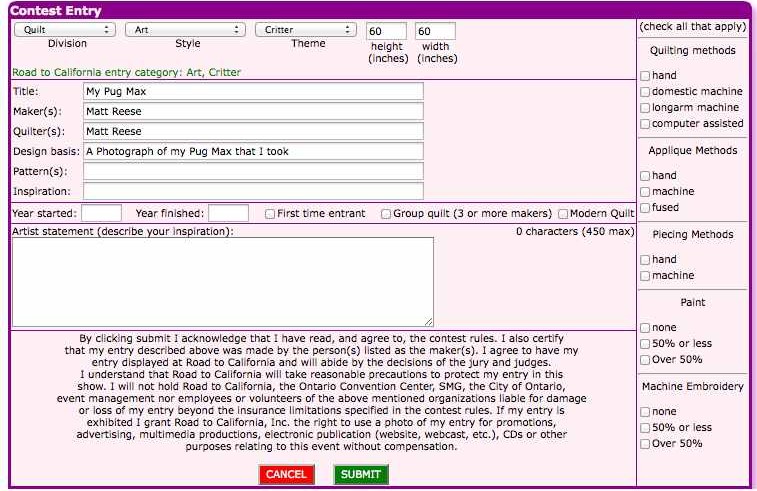Check 50% or less under Paint
757x491 pixels.
coord(645,344)
